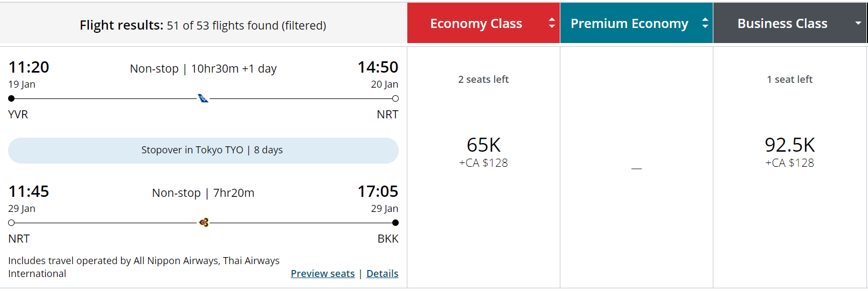Click the 2 seats left Economy notice
Image resolution: width=868 pixels, height=291 pixels.
pos(483,80)
